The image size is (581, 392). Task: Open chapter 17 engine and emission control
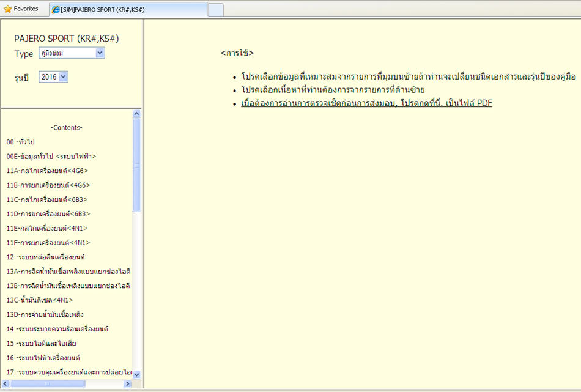69,372
